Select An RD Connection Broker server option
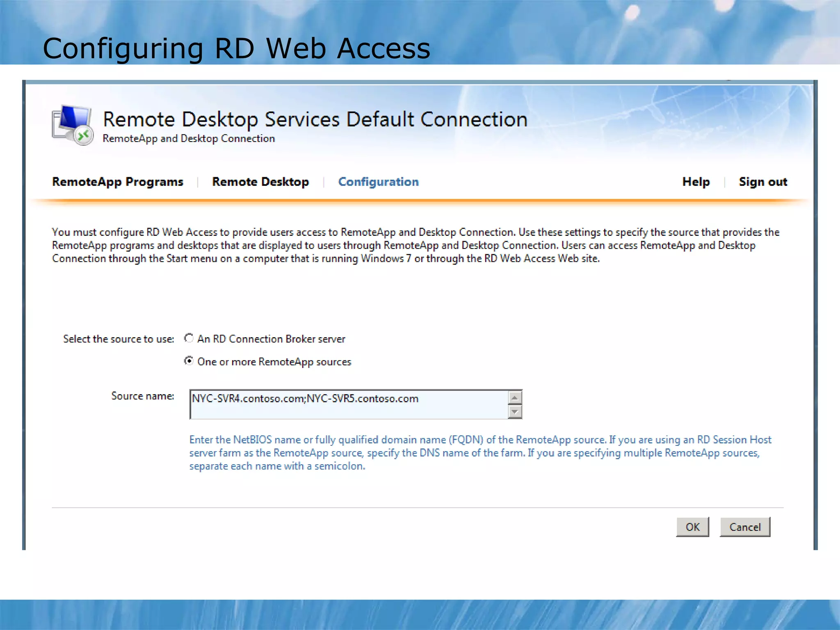This screenshot has width=840, height=630. point(189,338)
